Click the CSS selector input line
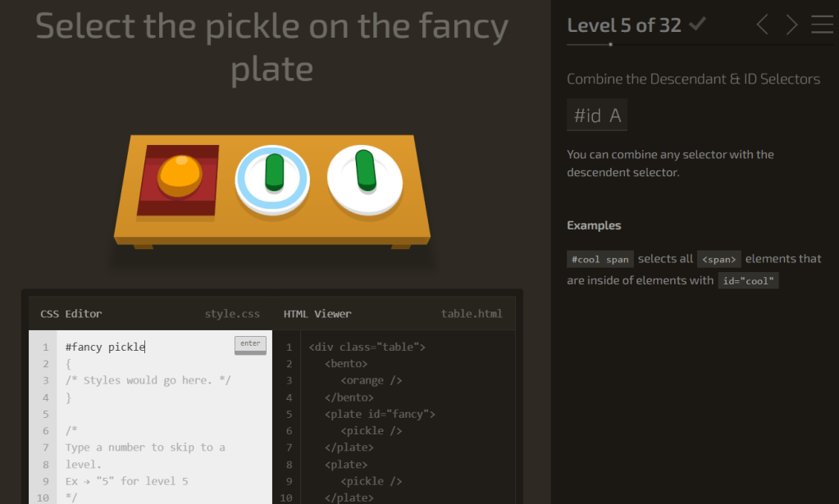This screenshot has height=504, width=839. [148, 347]
